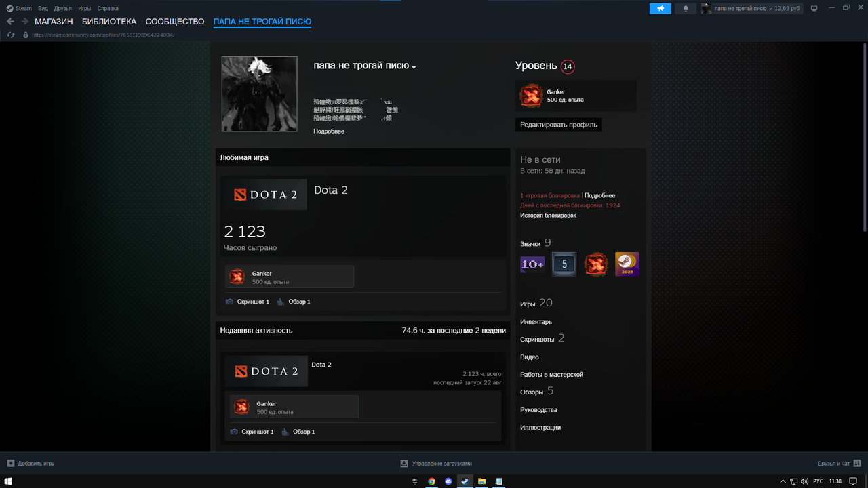This screenshot has width=868, height=488.
Task: Open Google Chrome from the taskbar
Action: click(431, 481)
